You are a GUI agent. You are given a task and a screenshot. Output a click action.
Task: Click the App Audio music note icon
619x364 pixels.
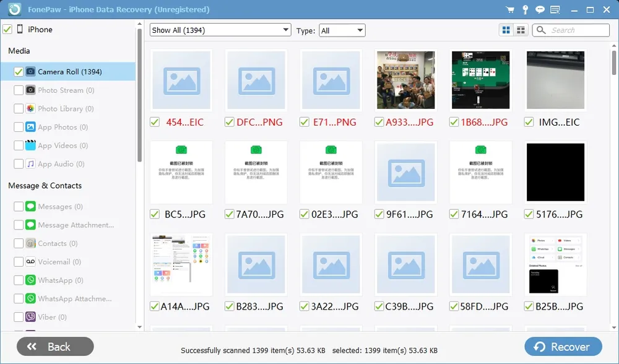click(x=30, y=164)
